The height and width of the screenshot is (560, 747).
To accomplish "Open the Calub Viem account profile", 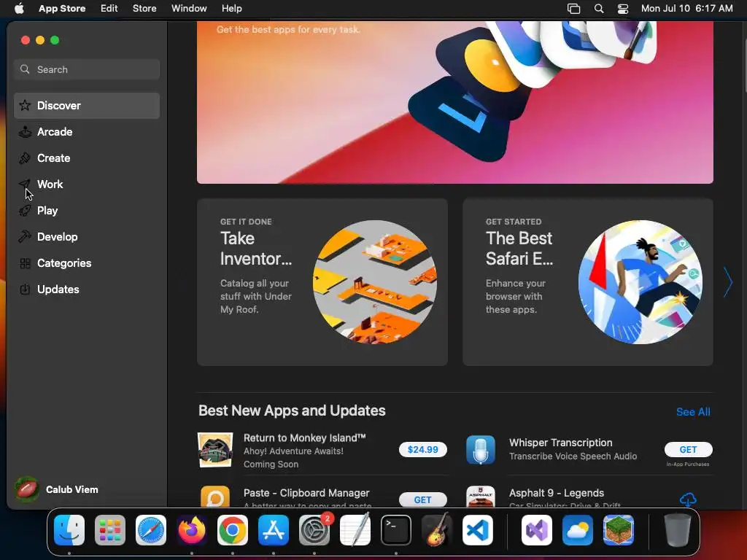I will tap(57, 489).
